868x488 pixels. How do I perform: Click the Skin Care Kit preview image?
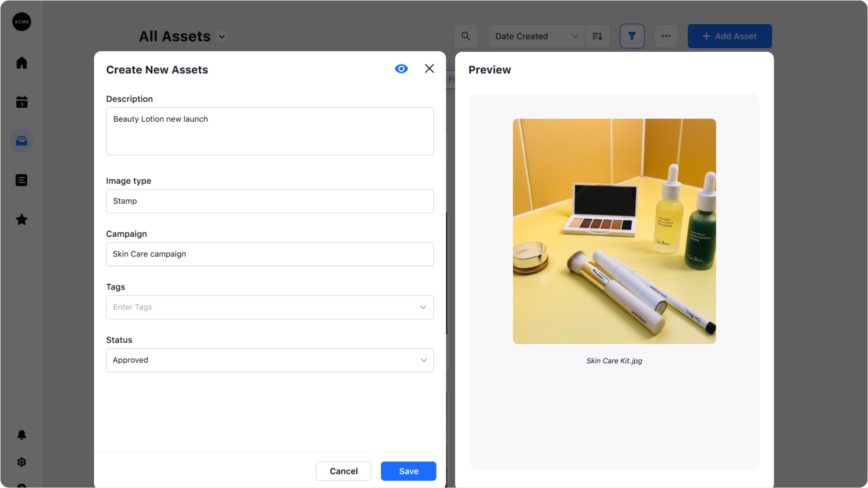614,231
